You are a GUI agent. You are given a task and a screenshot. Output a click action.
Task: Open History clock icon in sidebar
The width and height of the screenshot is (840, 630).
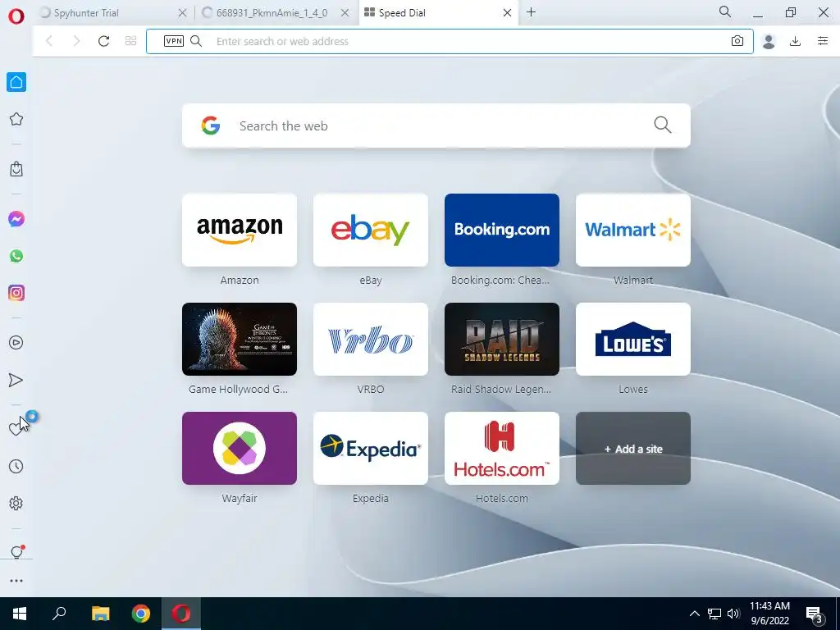point(16,466)
